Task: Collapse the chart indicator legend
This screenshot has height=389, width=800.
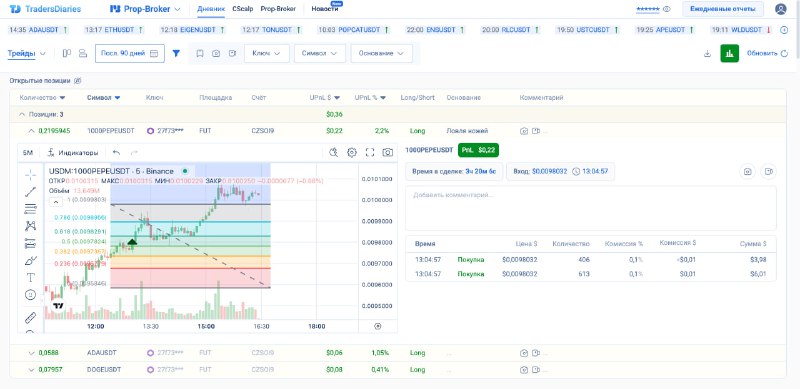Action: click(x=56, y=201)
